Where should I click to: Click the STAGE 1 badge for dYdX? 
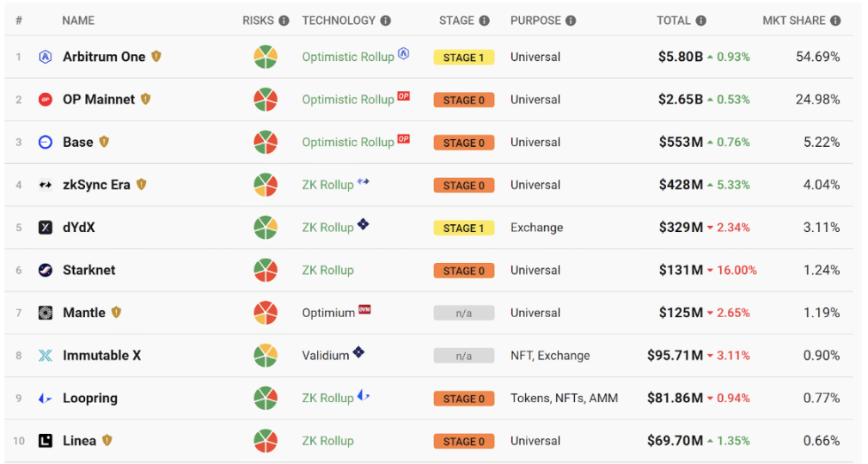[x=464, y=228]
